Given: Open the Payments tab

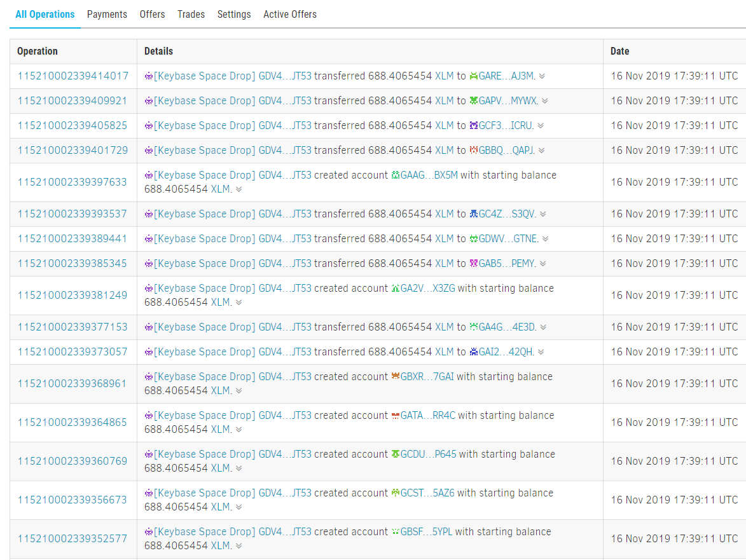Looking at the screenshot, I should 107,14.
